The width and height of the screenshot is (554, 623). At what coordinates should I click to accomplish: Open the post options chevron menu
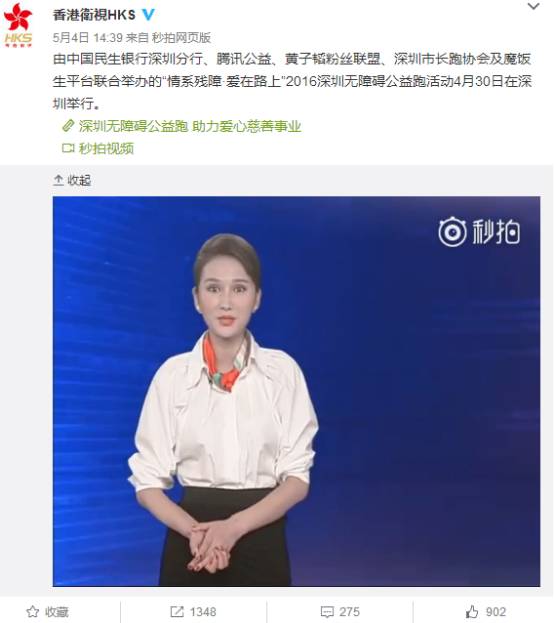534,6
